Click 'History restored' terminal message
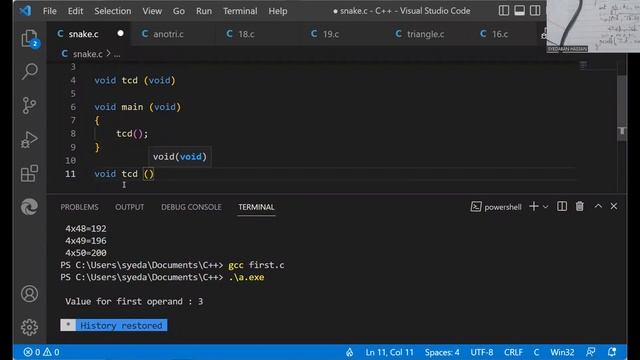 pos(121,325)
